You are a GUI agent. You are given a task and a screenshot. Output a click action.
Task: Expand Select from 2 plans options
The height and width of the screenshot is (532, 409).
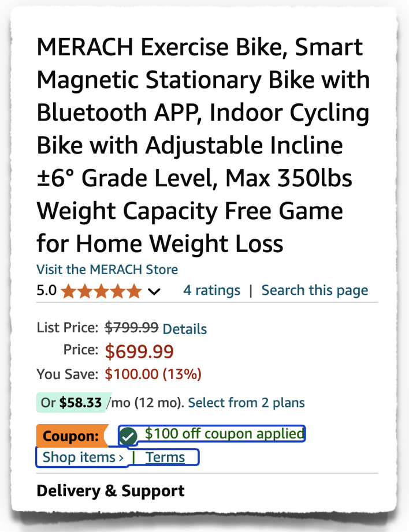(246, 403)
